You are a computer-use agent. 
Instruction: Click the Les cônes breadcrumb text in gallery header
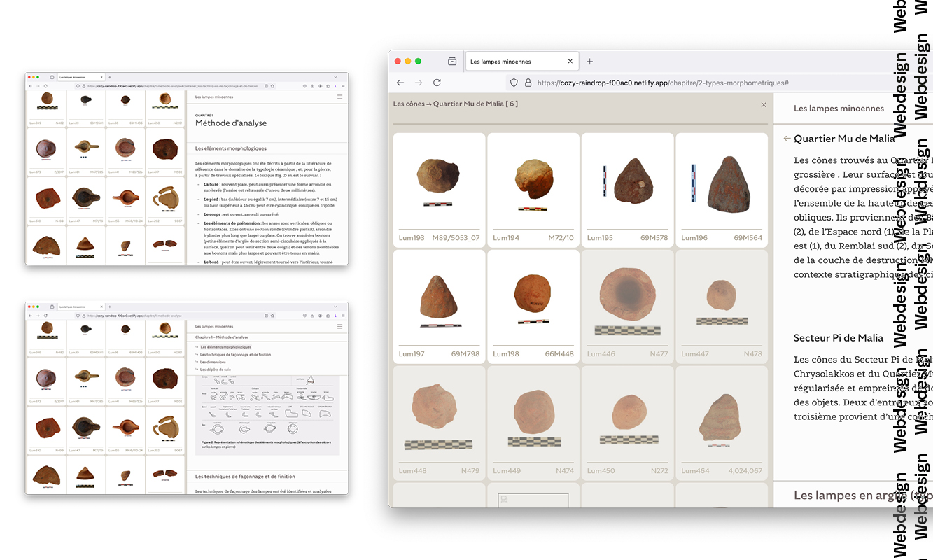[409, 104]
